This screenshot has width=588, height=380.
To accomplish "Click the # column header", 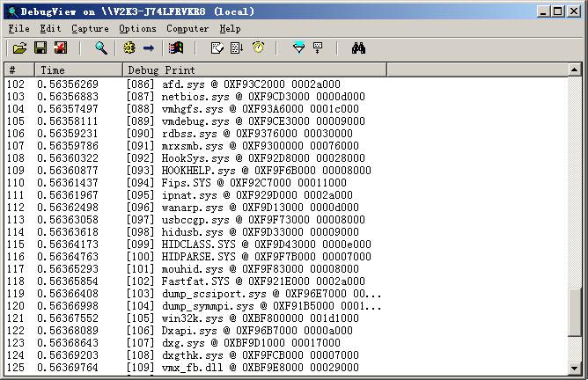I will pos(19,70).
